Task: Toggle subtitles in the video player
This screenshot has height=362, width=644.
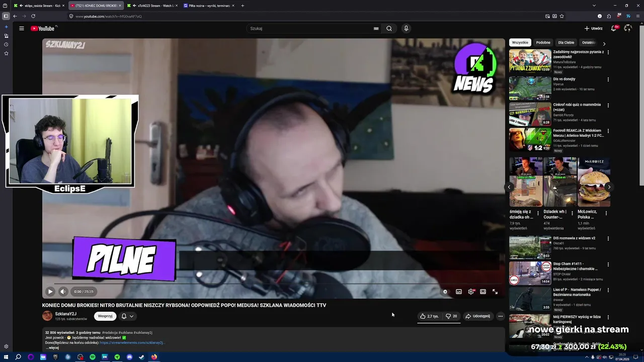Action: [459, 292]
